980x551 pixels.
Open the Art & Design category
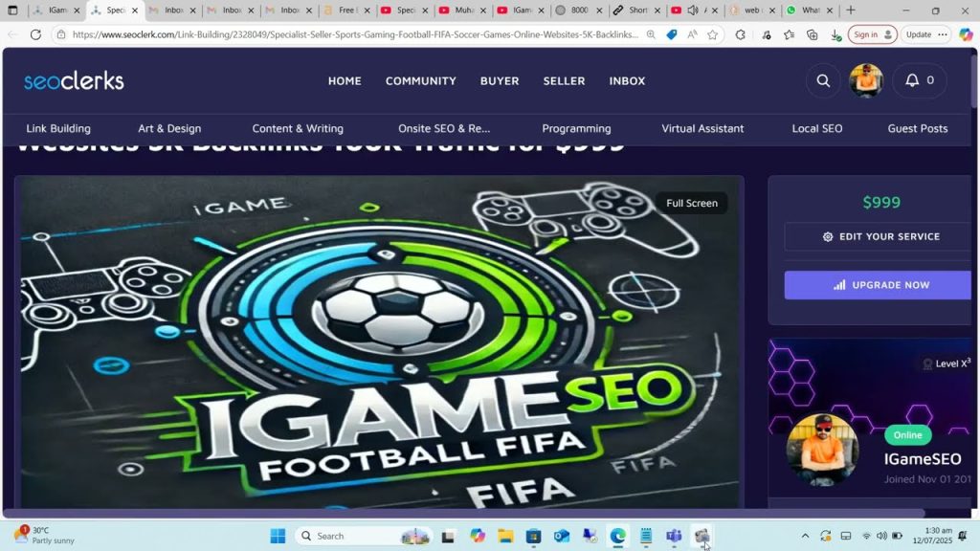pos(169,128)
